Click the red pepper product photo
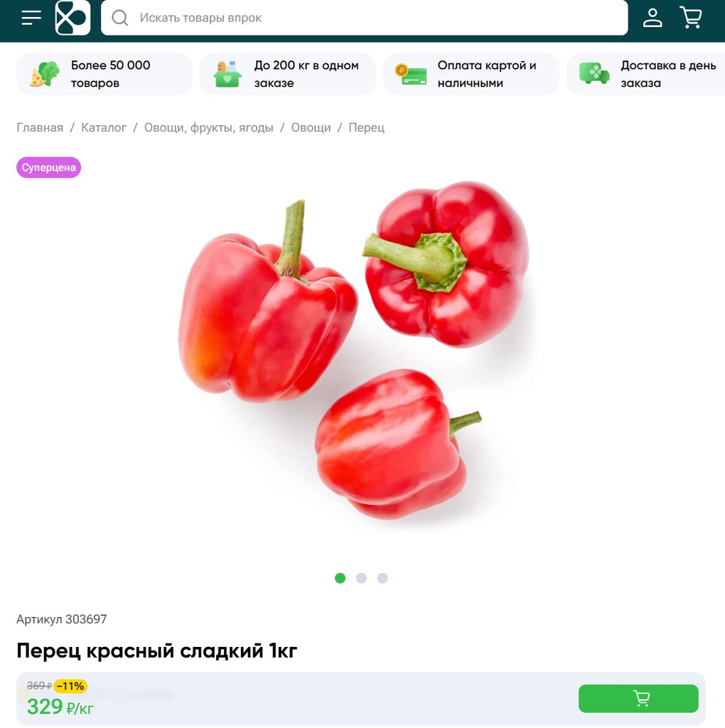The height and width of the screenshot is (728, 725). pyautogui.click(x=354, y=350)
